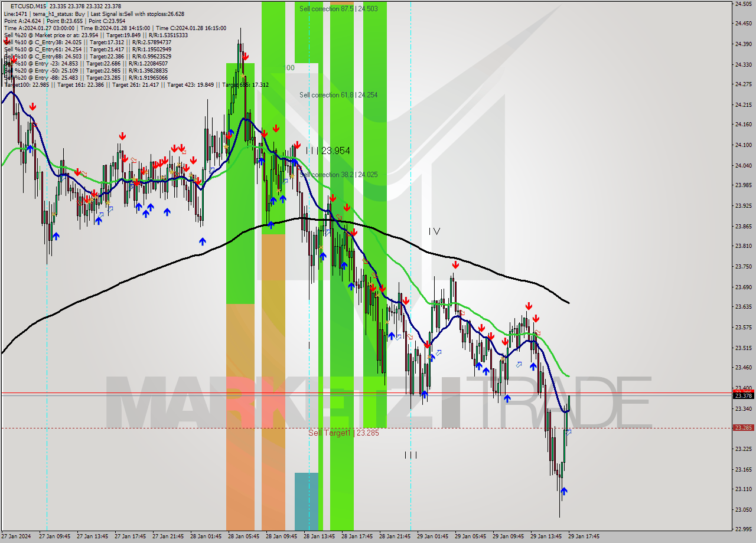This screenshot has height=543, width=756.
Task: Select the 'Sell correction 87.5 | 24.503' label
Action: (338, 9)
